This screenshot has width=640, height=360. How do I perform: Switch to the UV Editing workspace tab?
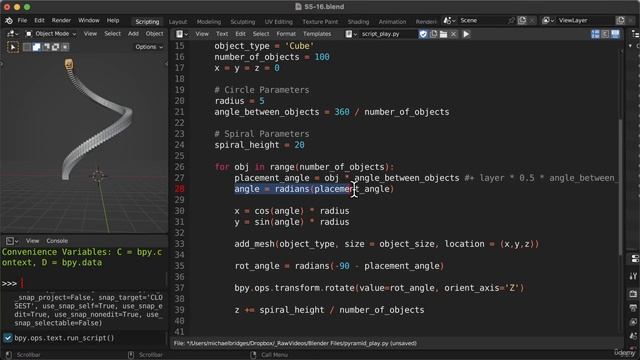tap(278, 22)
